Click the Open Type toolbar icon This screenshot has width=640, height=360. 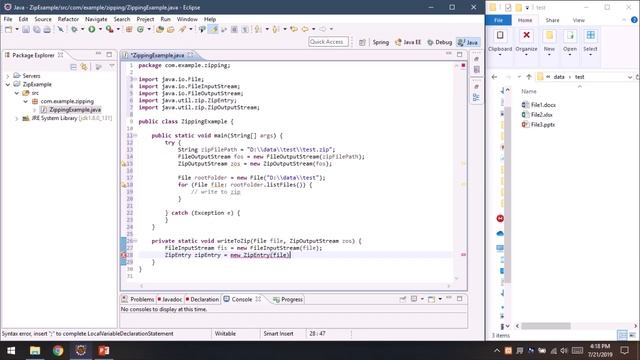(160, 29)
